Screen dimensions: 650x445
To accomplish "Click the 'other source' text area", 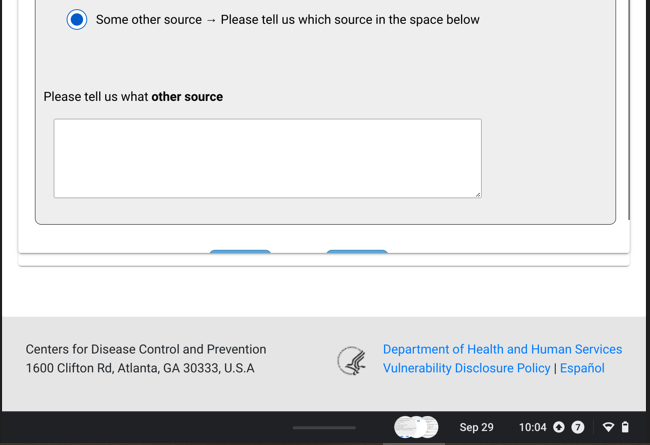I will 267,158.
